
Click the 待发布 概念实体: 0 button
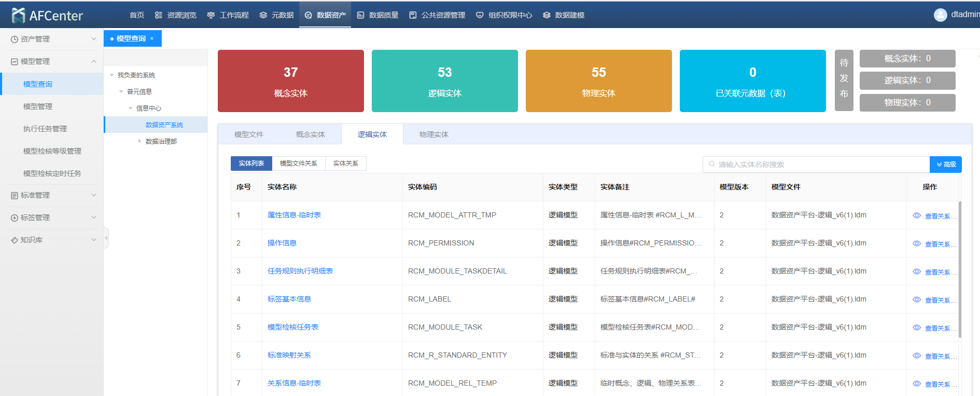[907, 59]
